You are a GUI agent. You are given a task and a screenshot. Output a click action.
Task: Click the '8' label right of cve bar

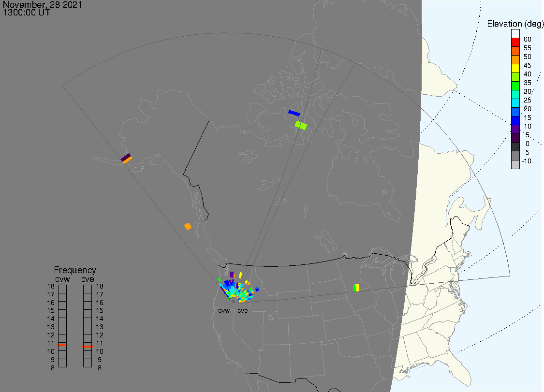[x=100, y=368]
